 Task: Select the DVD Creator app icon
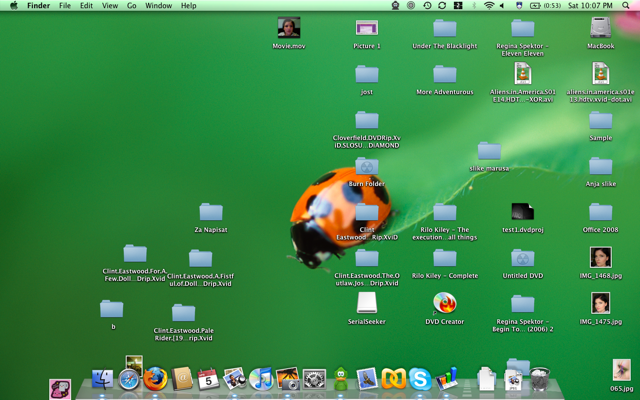[444, 303]
